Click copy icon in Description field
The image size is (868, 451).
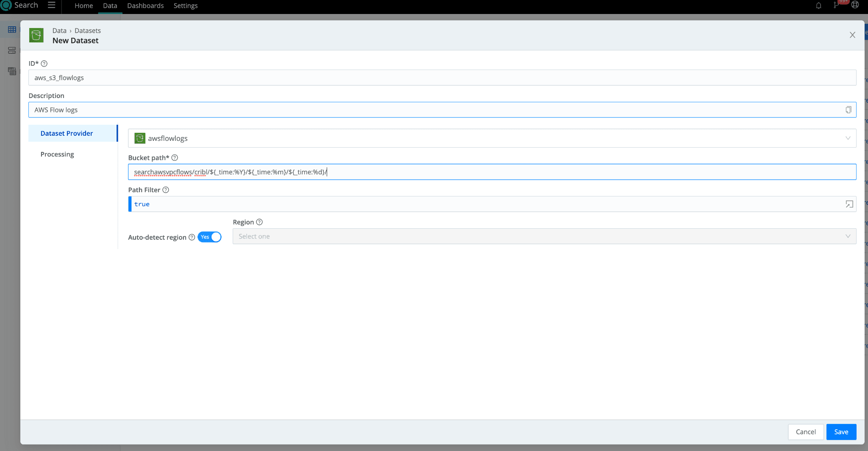(848, 110)
